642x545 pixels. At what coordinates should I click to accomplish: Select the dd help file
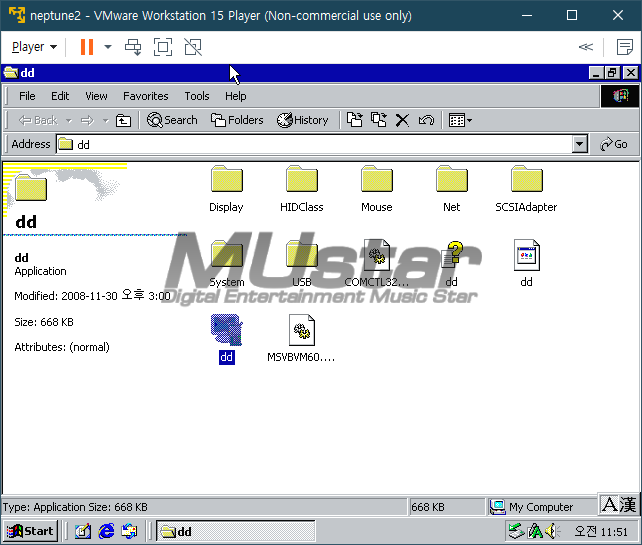(452, 264)
